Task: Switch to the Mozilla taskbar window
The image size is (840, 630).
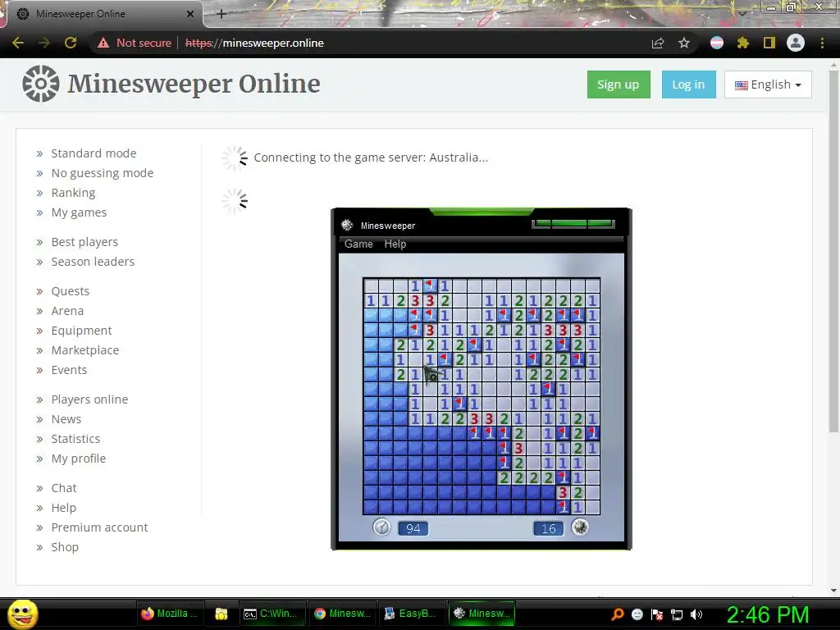Action: pyautogui.click(x=169, y=614)
